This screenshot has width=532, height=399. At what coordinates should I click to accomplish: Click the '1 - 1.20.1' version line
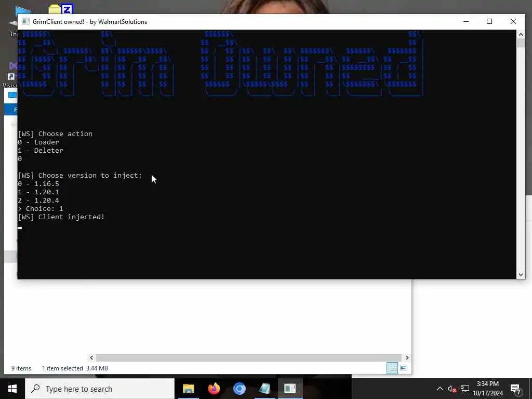pos(38,192)
